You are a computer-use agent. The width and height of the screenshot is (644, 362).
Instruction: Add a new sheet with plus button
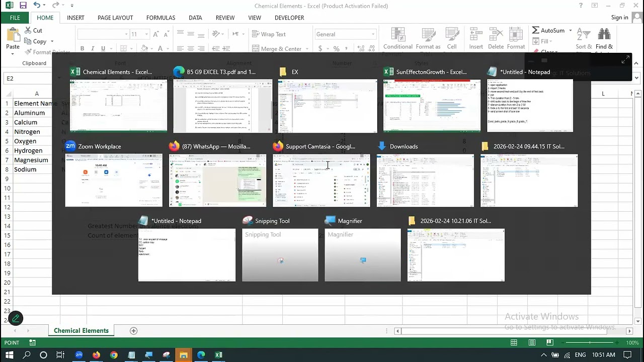pos(133,330)
